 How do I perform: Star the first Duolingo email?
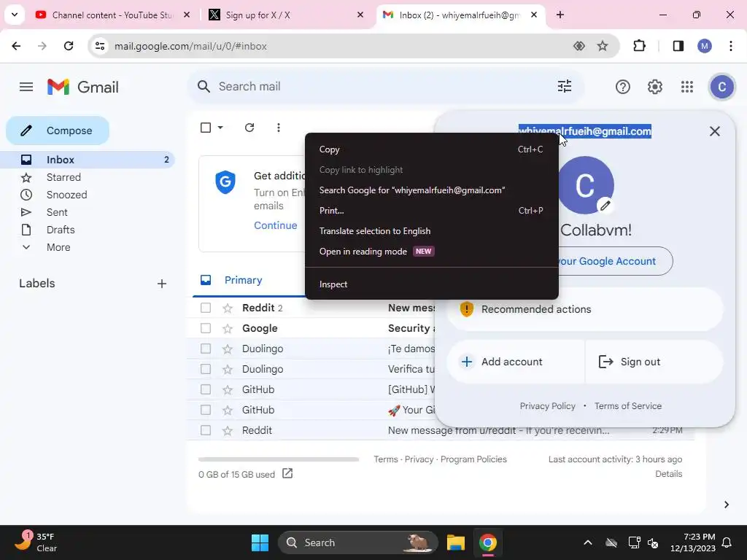(x=228, y=349)
